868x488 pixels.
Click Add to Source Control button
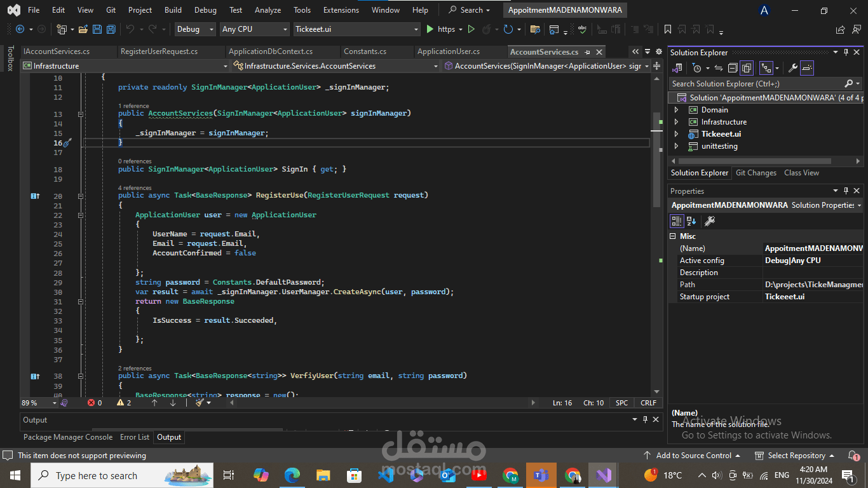pos(692,456)
